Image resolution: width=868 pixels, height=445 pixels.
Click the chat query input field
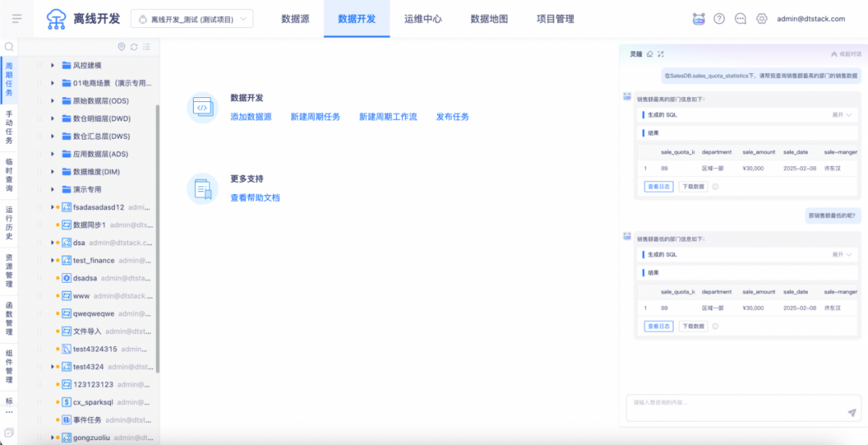tap(743, 408)
